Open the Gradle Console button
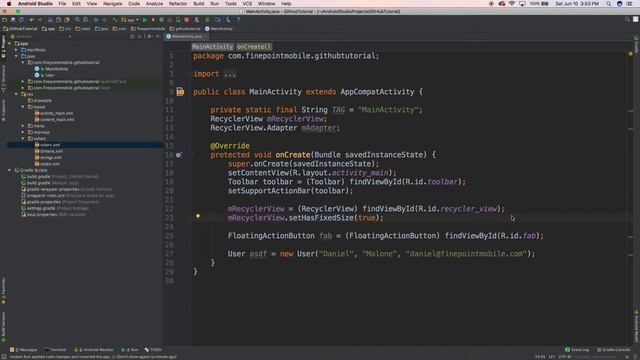640x360 pixels. (613, 350)
